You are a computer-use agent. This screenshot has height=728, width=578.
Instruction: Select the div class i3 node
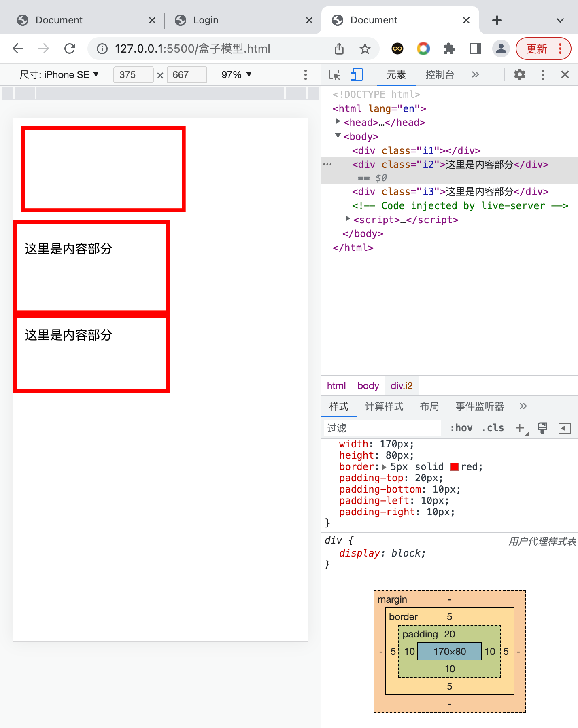coord(450,192)
